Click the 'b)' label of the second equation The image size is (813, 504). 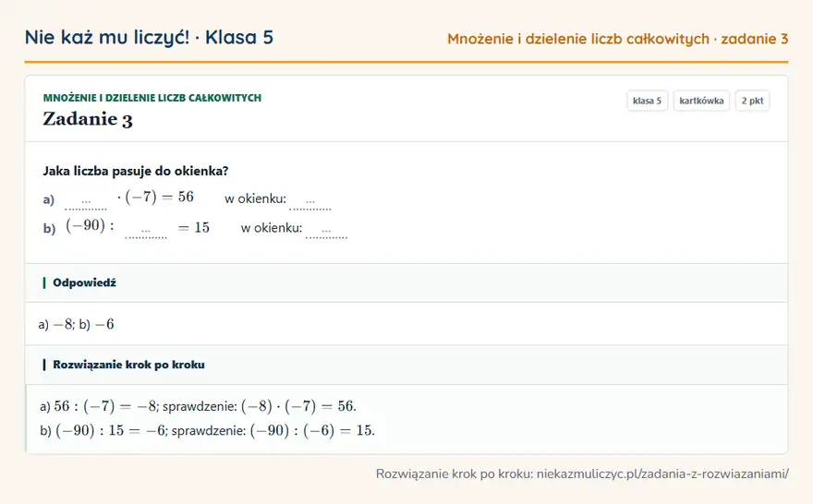[49, 228]
